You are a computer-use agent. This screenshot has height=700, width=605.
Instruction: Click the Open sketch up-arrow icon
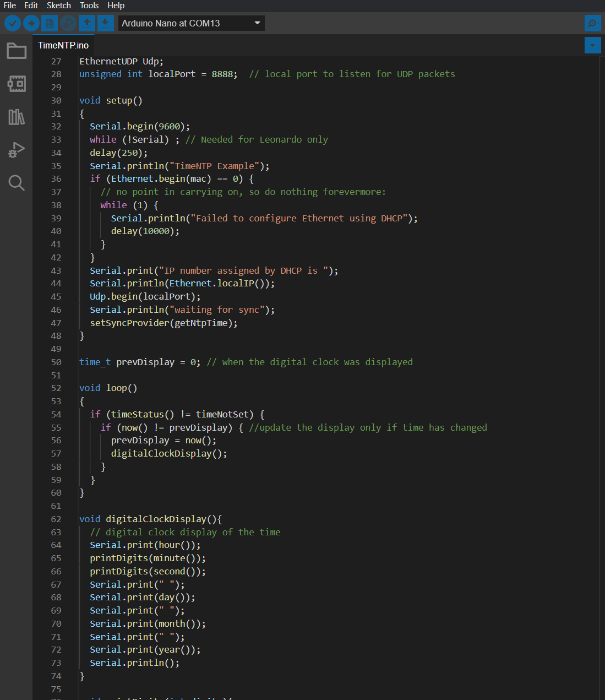[x=87, y=23]
